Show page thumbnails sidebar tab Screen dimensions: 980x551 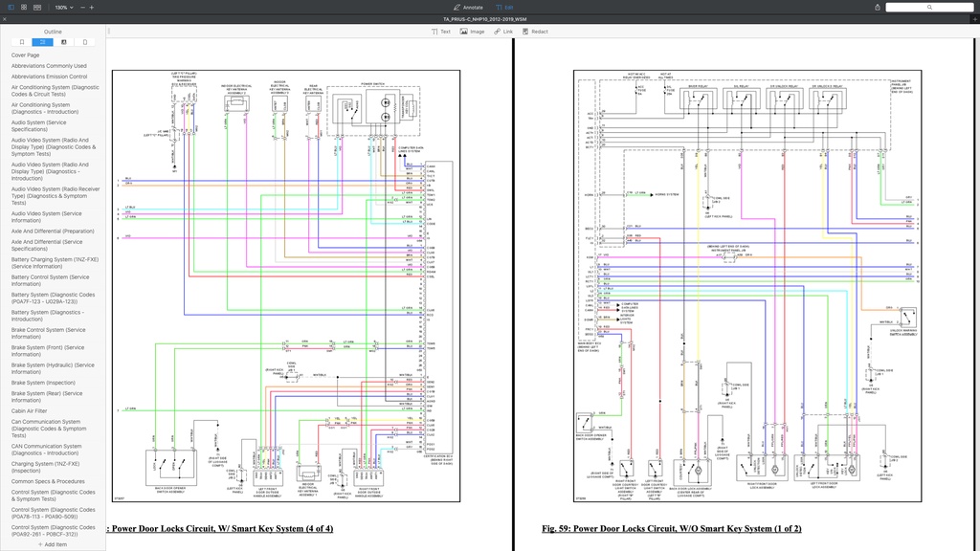[85, 42]
